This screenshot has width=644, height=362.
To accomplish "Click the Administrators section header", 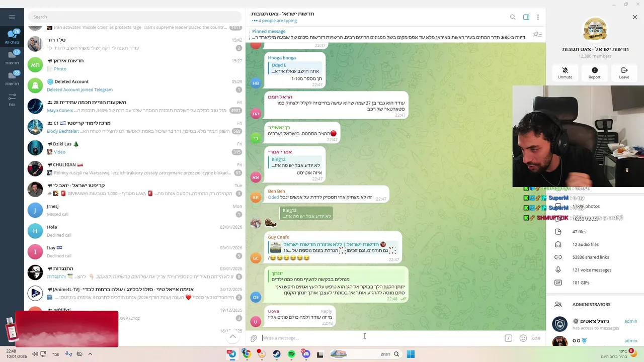I will pos(591,304).
